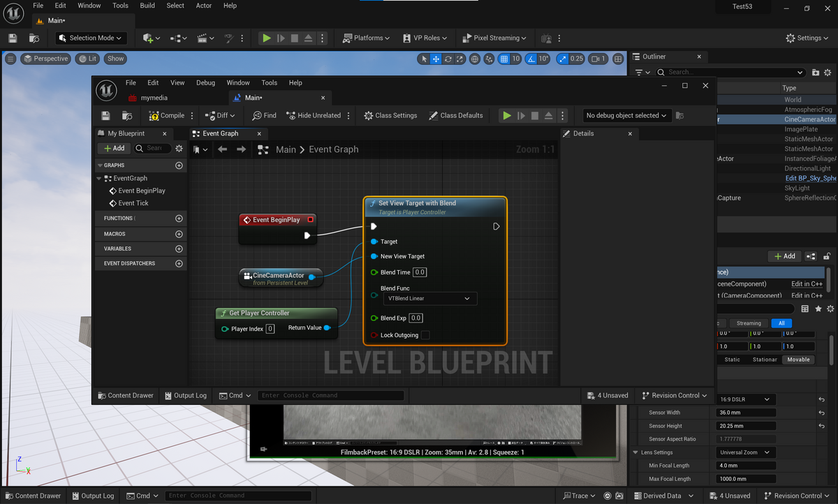
Task: Click the Class Settings toolbar button
Action: click(x=390, y=116)
